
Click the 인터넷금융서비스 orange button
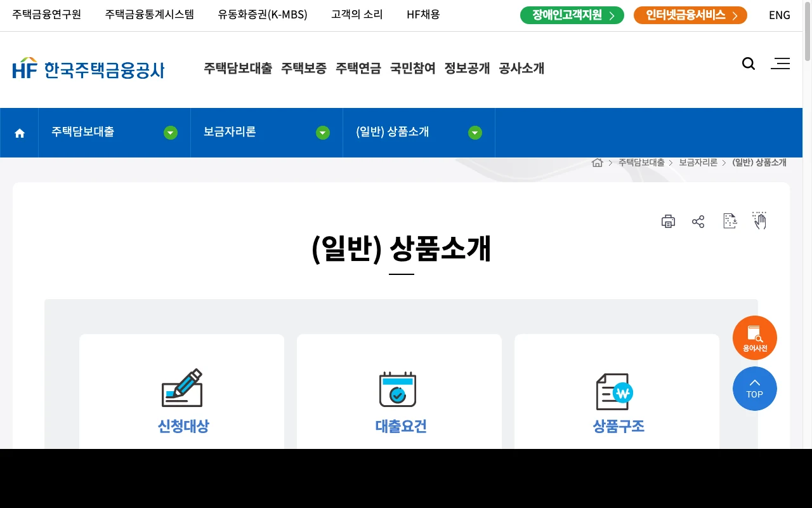coord(690,15)
